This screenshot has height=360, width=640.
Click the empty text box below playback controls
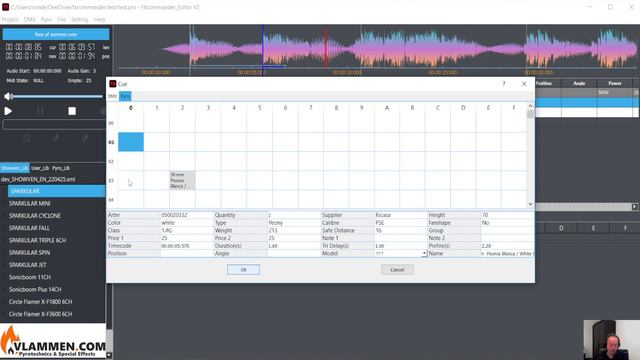click(54, 124)
